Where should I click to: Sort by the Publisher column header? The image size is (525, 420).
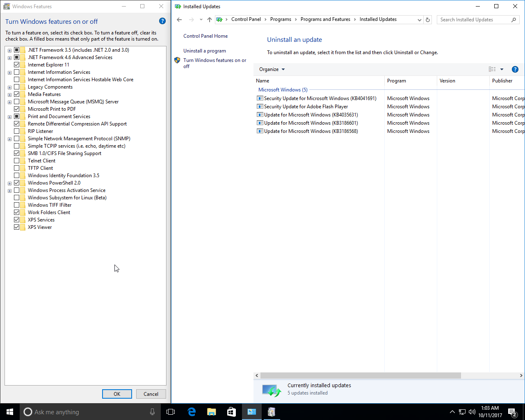507,81
